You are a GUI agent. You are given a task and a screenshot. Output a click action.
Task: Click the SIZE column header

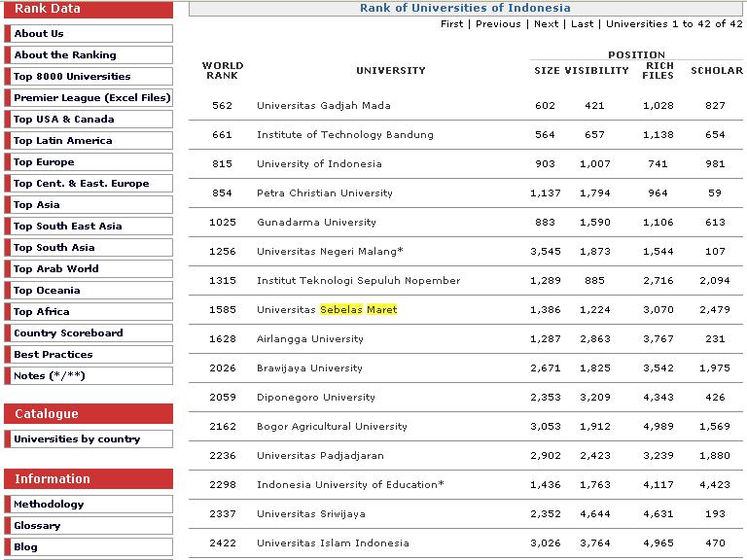coord(547,70)
